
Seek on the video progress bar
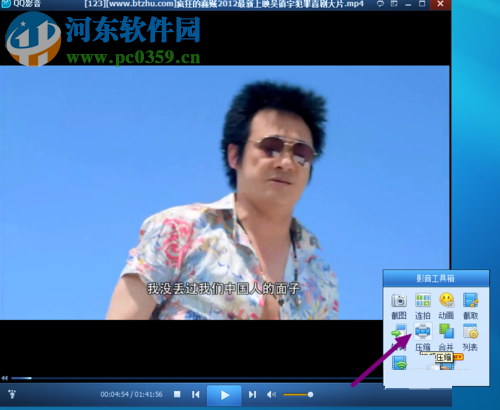tap(197, 378)
